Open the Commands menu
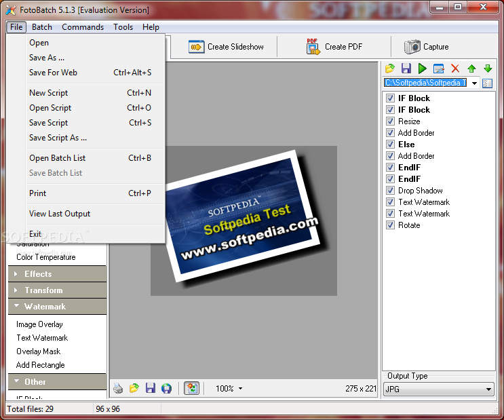 point(83,27)
